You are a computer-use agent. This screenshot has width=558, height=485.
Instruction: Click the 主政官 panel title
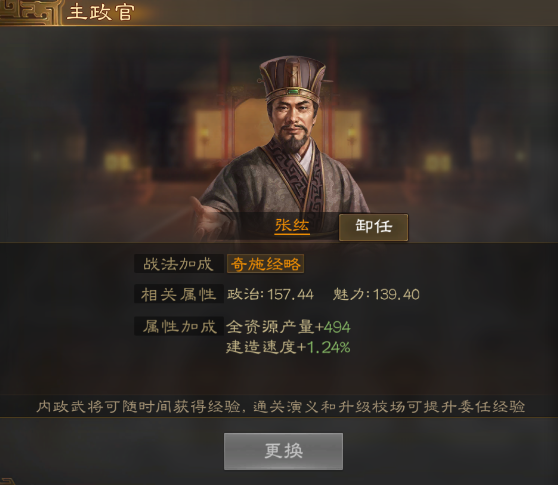click(x=101, y=12)
